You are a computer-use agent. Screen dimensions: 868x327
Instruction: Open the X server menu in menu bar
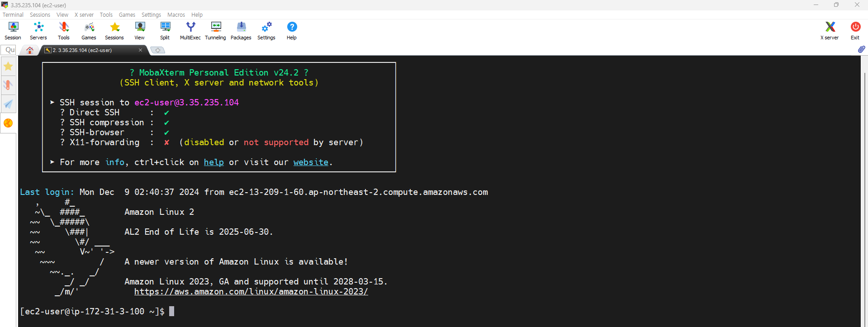pos(84,15)
